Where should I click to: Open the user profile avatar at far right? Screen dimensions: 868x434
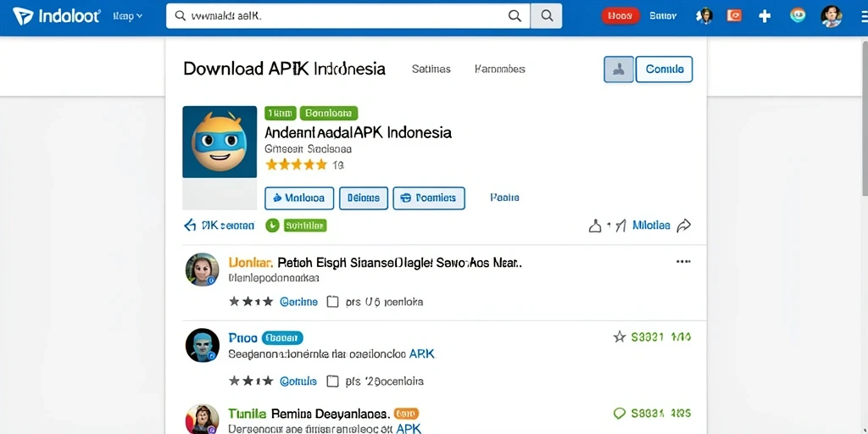click(x=831, y=16)
